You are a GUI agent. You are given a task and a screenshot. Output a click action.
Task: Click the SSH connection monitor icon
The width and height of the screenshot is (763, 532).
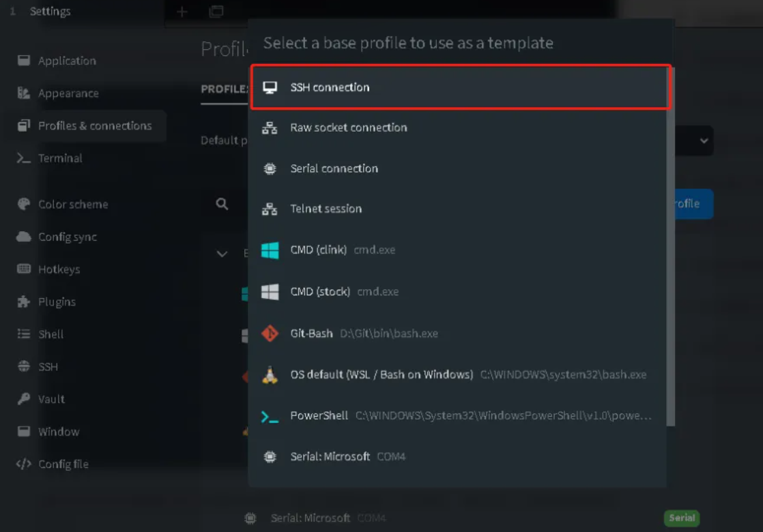point(270,87)
